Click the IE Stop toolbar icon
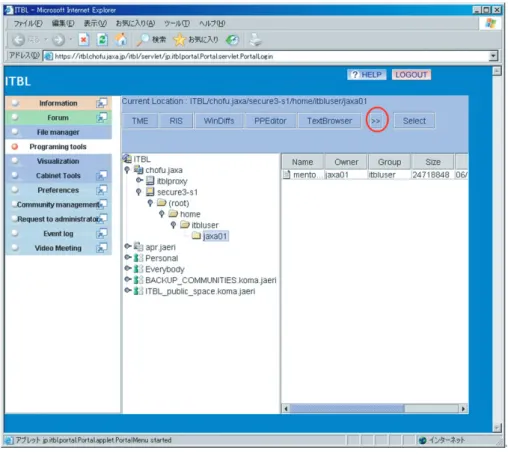Viewport: 508px width, 456px height. click(x=84, y=40)
